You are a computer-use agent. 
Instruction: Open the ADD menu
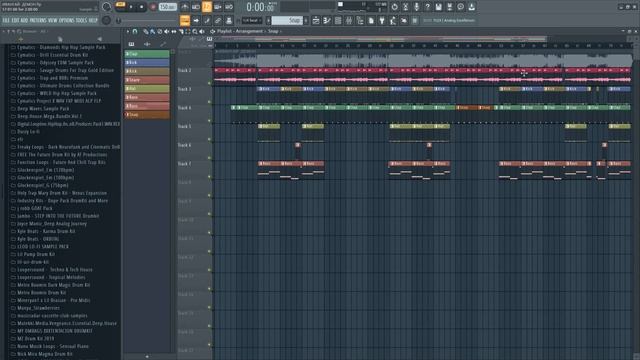pos(24,20)
